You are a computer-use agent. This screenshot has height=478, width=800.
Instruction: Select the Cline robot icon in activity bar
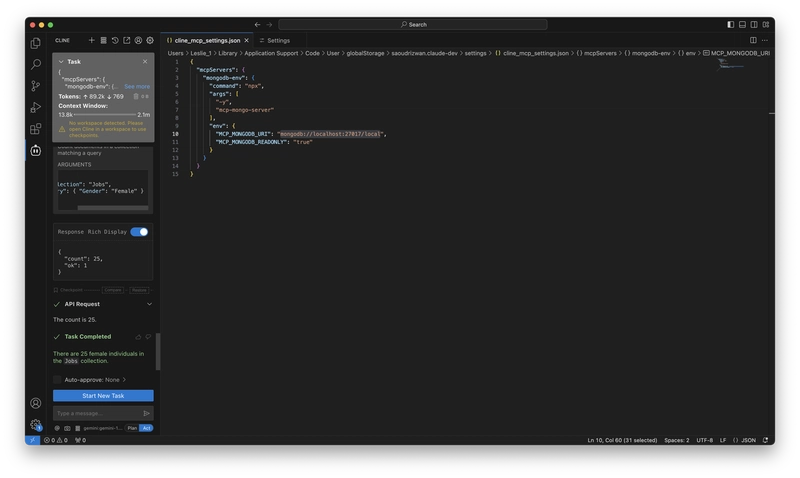click(36, 150)
